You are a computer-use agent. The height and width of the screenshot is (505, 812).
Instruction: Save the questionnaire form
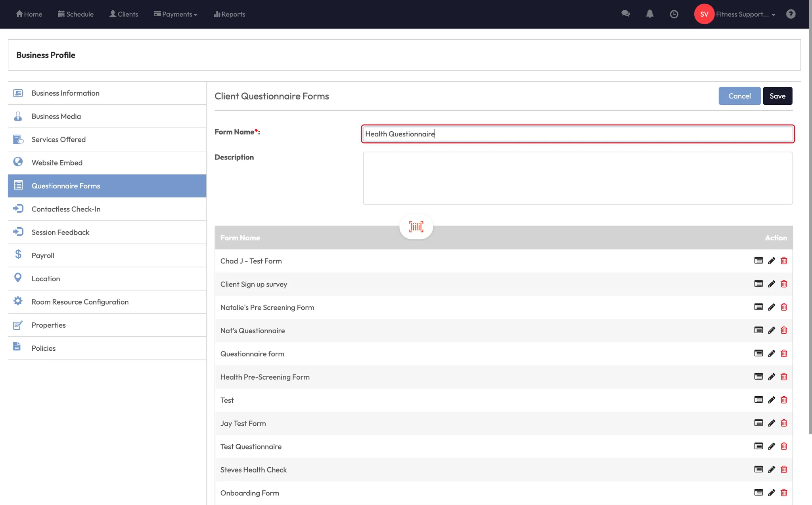[x=777, y=96]
